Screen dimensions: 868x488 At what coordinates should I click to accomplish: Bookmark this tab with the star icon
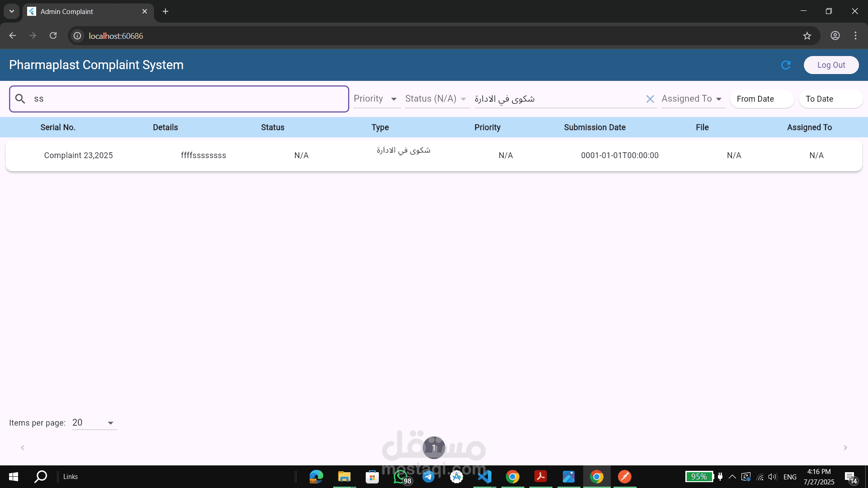pyautogui.click(x=807, y=36)
